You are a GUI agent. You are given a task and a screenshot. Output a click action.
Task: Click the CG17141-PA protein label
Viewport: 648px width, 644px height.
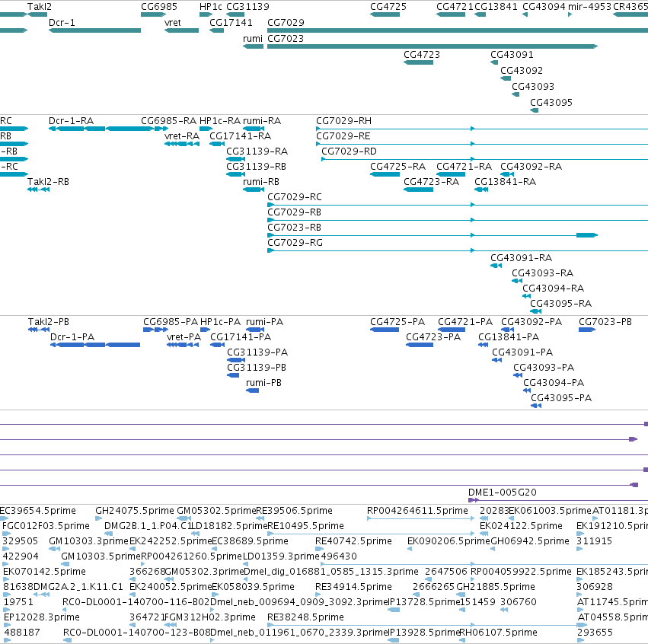point(241,337)
